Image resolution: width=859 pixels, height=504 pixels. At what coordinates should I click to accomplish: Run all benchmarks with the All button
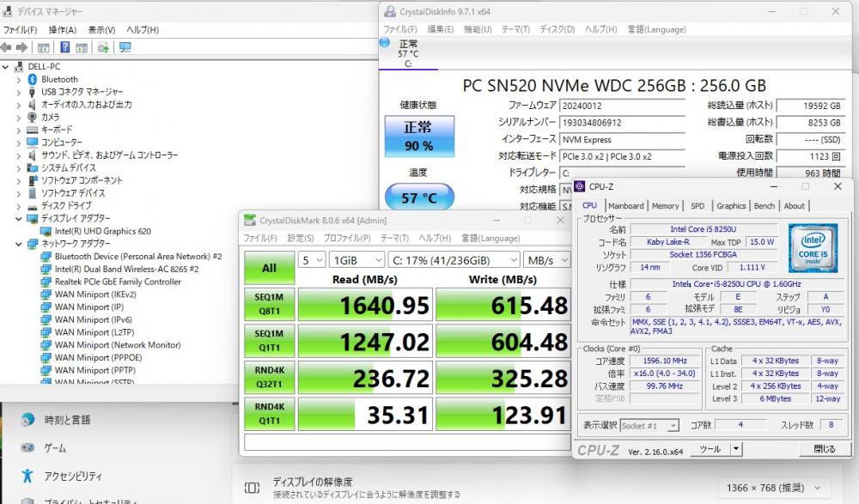click(269, 268)
